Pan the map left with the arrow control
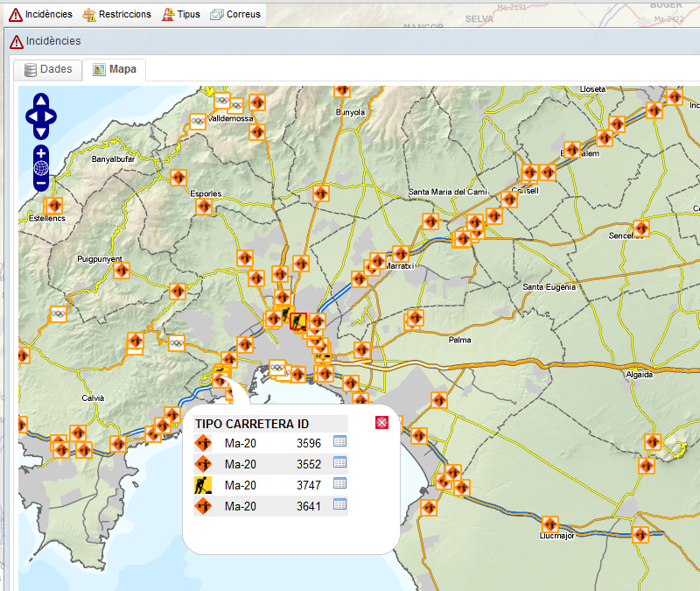 coord(31,116)
